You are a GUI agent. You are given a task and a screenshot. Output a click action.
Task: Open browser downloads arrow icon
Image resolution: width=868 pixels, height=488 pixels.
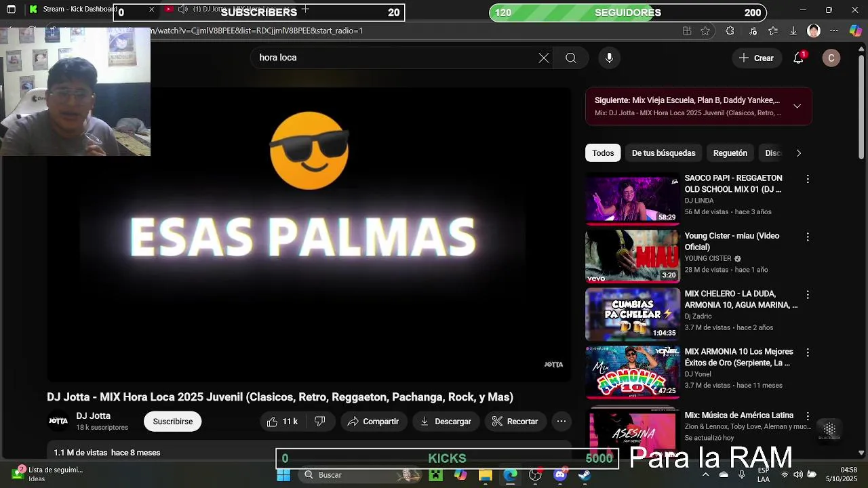tap(793, 30)
